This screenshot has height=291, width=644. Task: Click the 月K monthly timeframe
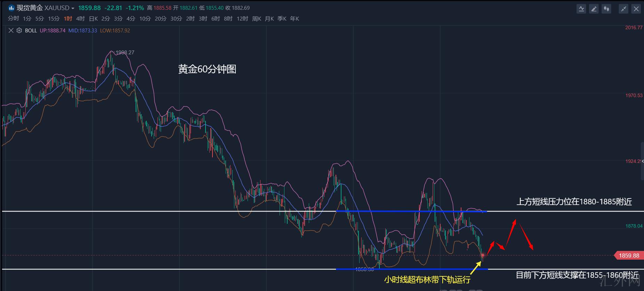click(x=269, y=19)
